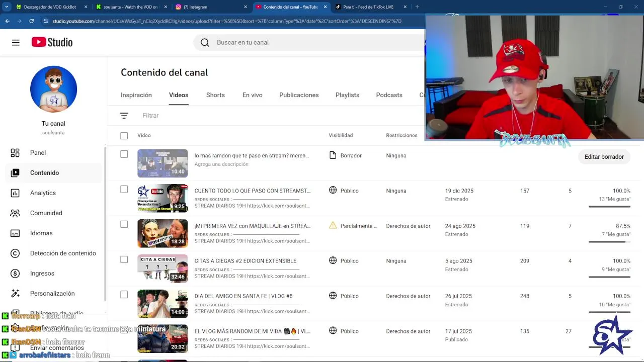
Task: Click globe icon of DIA DEL AMIGO video
Action: click(x=333, y=296)
